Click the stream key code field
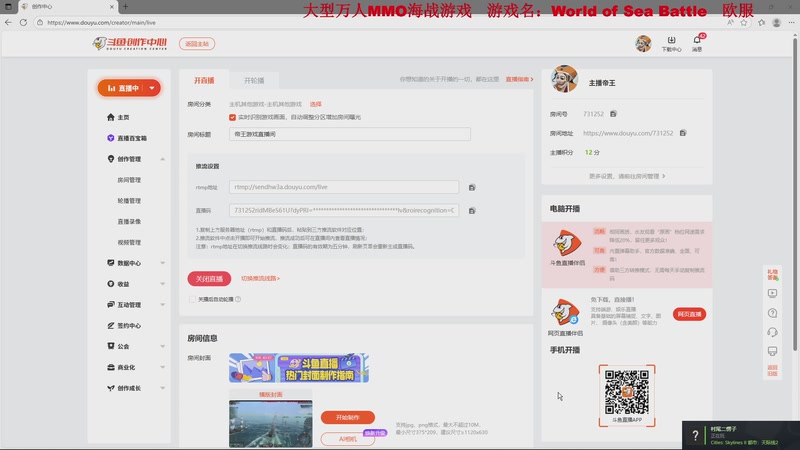This screenshot has width=800, height=450. [x=344, y=210]
